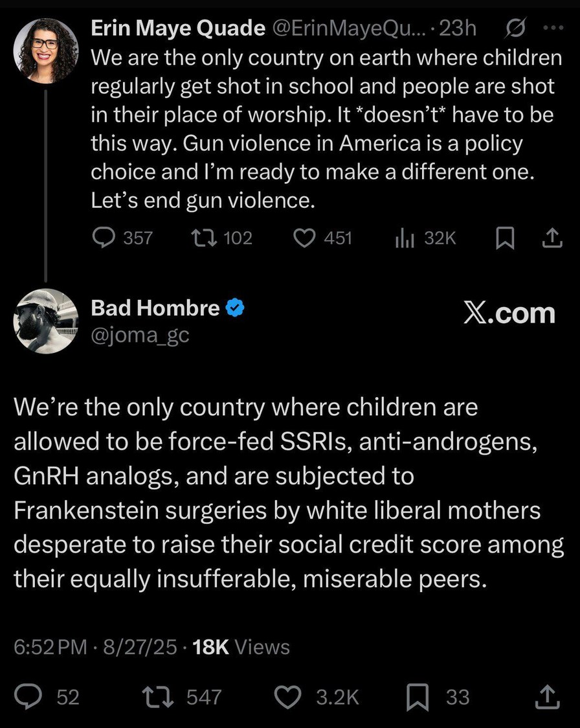Open Erin Maye Quade's profile picture

(x=46, y=51)
